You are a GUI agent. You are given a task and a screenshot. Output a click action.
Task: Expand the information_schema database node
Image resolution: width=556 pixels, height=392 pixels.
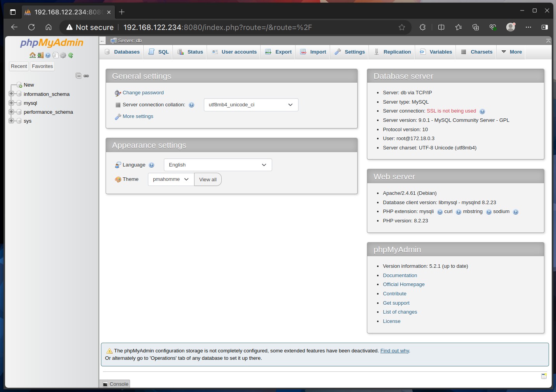pyautogui.click(x=11, y=94)
